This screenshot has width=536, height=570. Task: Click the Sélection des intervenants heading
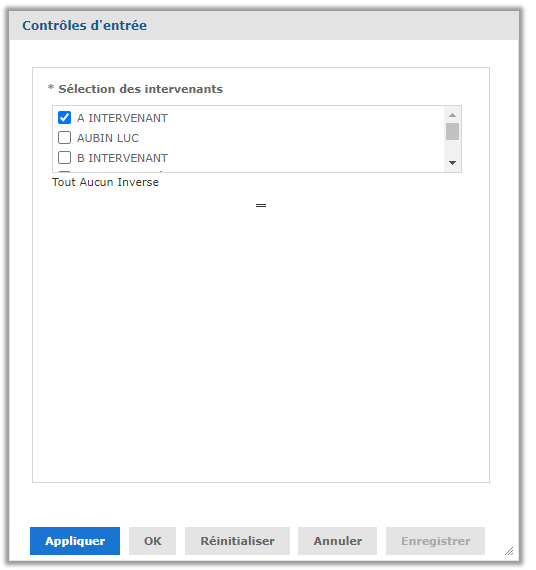(140, 89)
